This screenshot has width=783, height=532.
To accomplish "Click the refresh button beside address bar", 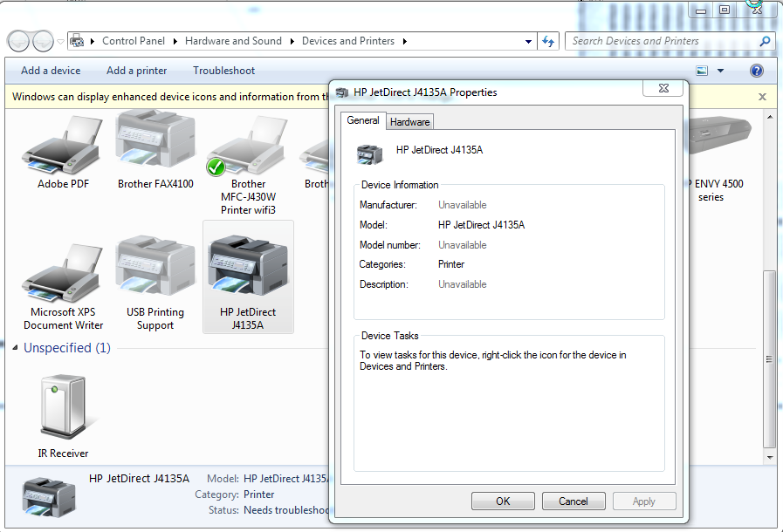I will pos(548,41).
